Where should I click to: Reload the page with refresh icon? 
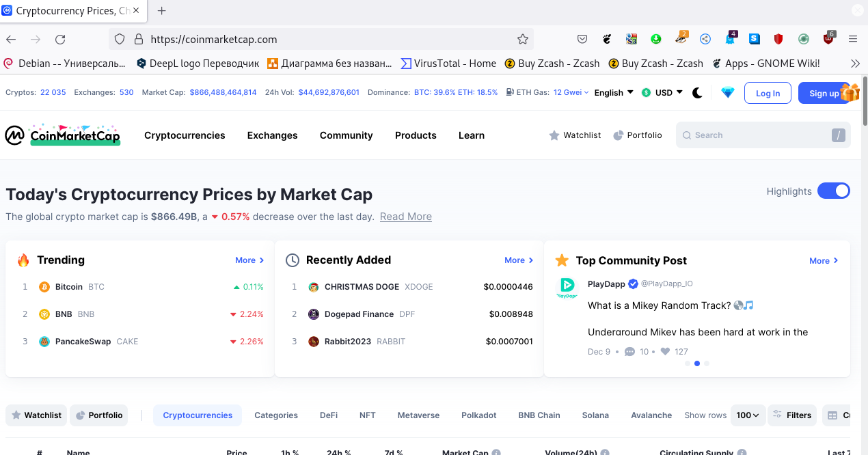click(x=60, y=40)
